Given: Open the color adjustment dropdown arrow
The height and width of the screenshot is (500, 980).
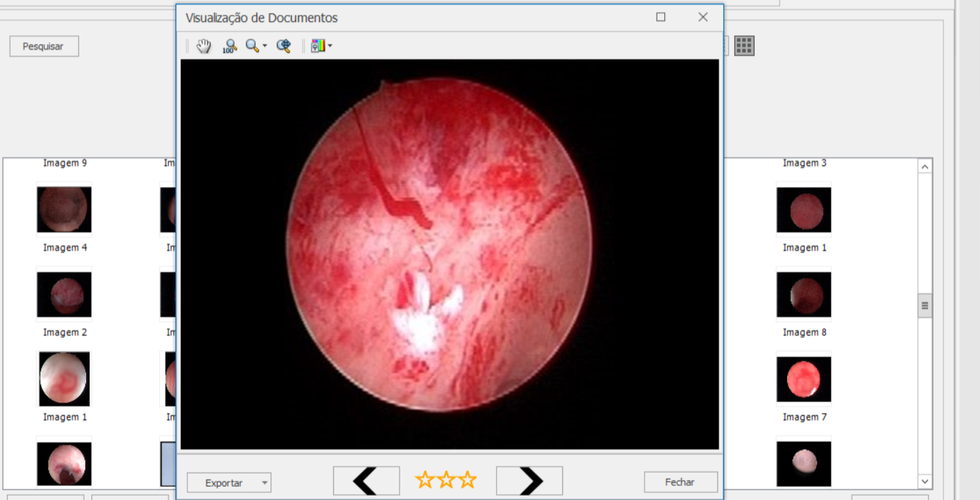Looking at the screenshot, I should [330, 47].
